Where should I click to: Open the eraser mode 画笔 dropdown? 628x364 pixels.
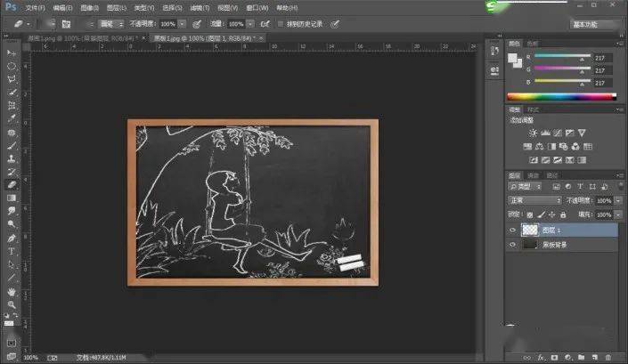111,24
